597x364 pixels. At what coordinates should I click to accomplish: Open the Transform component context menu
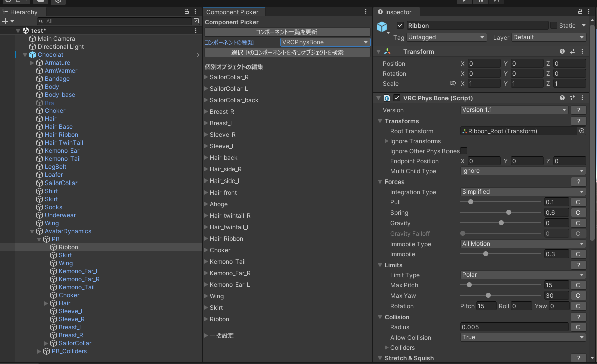coord(582,51)
